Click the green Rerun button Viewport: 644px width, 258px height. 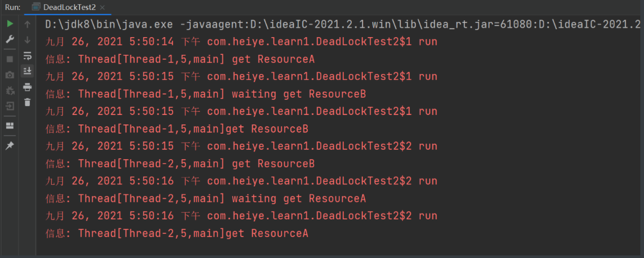10,24
